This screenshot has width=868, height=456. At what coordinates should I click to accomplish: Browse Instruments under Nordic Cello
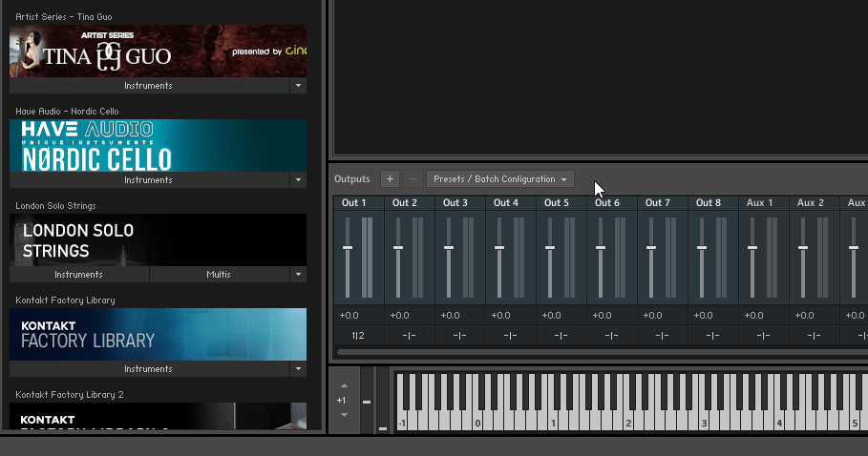click(148, 180)
